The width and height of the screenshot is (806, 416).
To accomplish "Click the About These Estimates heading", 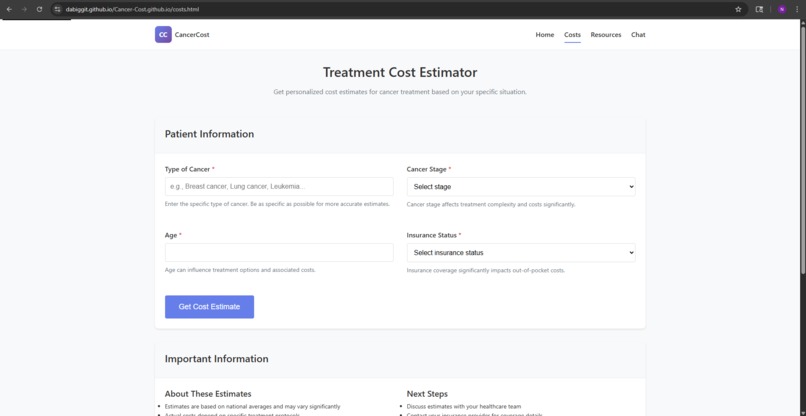I will point(208,394).
